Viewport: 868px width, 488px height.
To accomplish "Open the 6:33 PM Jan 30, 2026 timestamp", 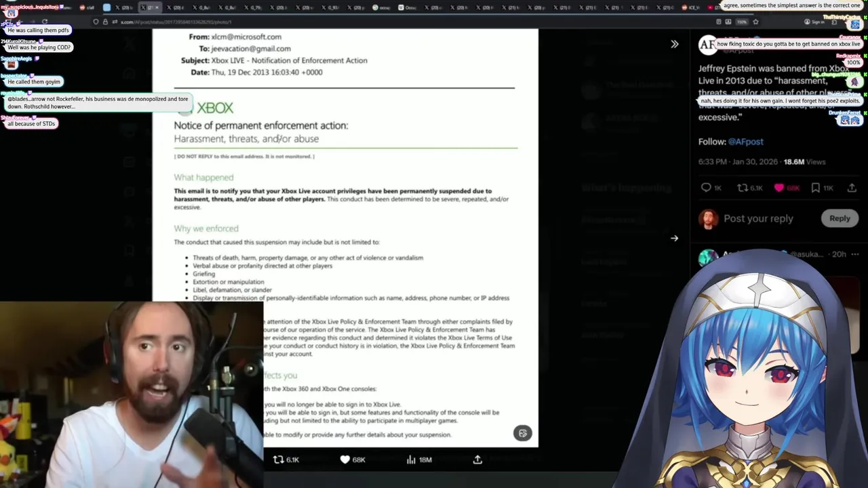I will pyautogui.click(x=738, y=162).
